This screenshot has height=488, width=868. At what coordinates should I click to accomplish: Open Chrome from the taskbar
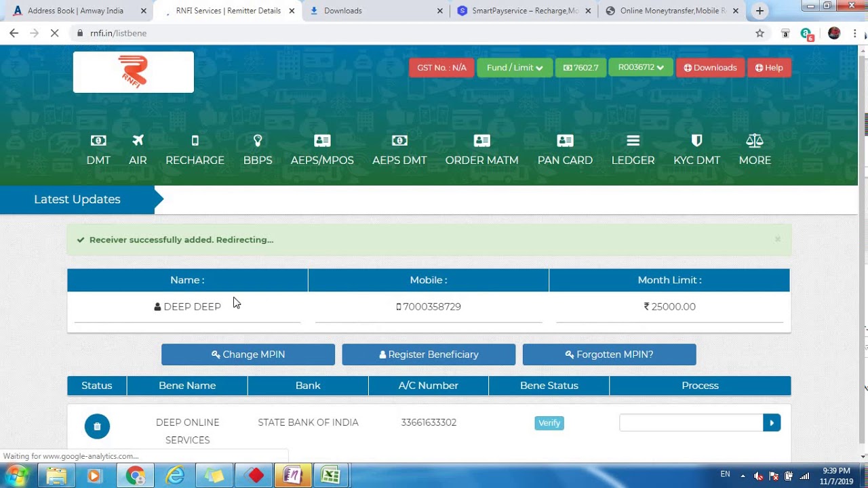point(136,476)
